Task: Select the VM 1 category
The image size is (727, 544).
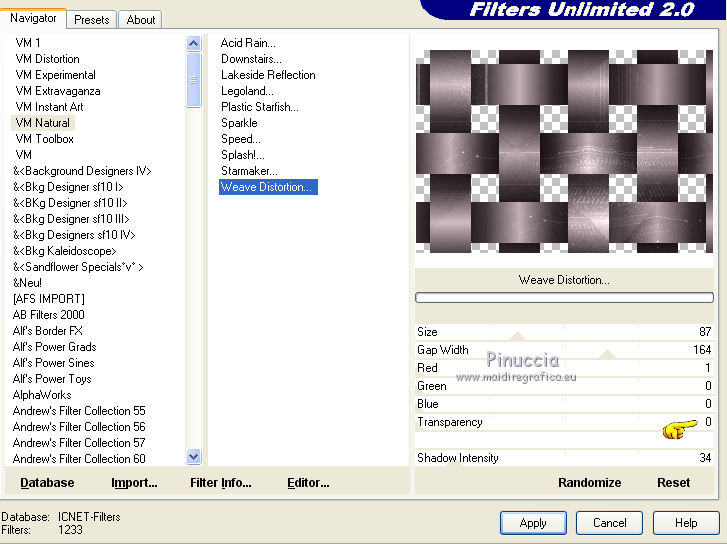Action: point(28,43)
